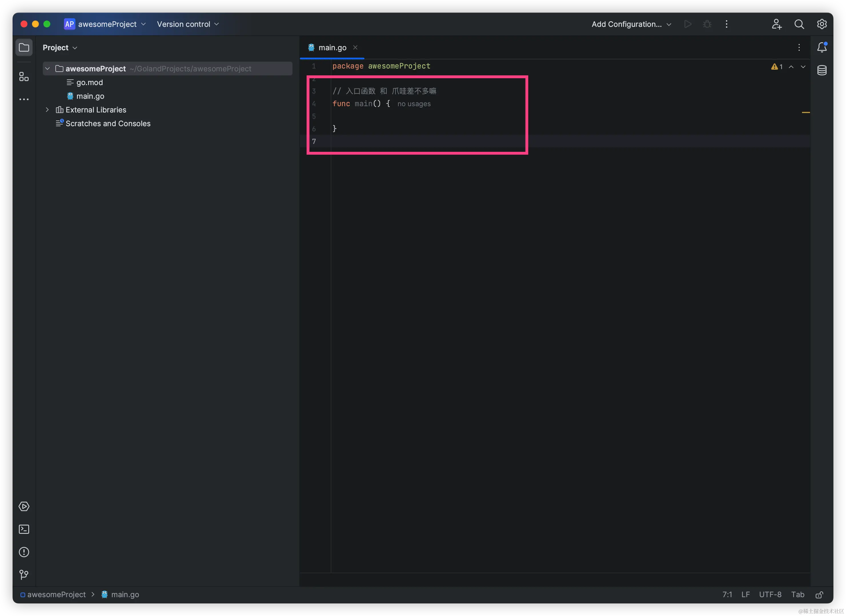Open the Services tool window icon

[24, 506]
